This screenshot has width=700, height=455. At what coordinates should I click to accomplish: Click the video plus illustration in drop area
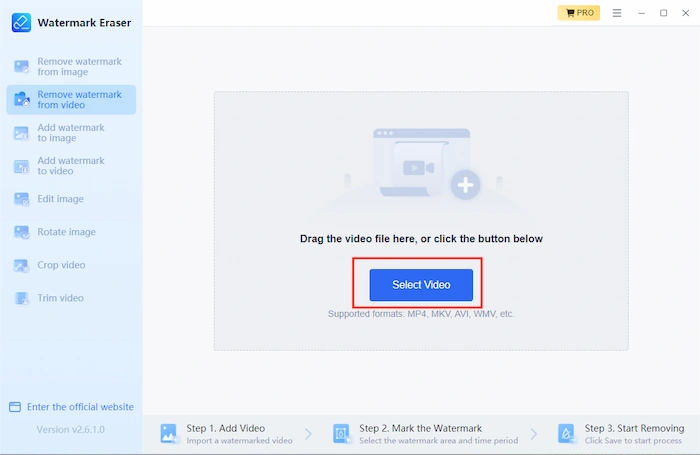426,164
